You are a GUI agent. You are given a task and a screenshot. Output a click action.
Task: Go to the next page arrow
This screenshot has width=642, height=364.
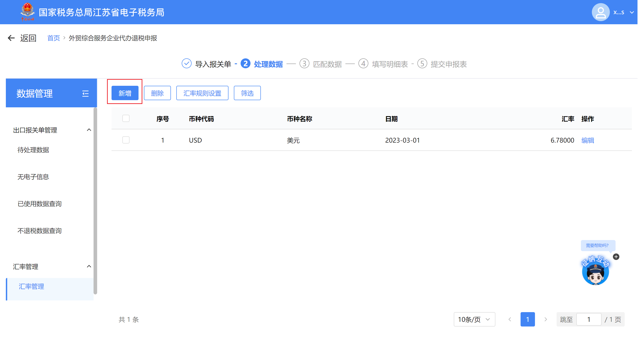pos(546,319)
